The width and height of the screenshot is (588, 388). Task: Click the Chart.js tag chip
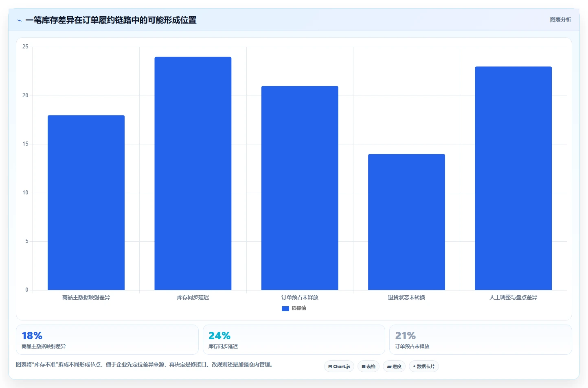coord(339,366)
